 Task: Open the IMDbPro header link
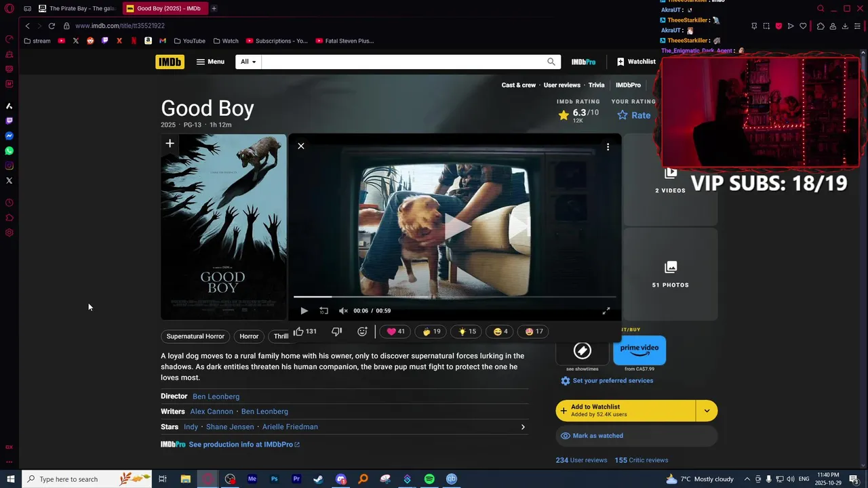(583, 62)
